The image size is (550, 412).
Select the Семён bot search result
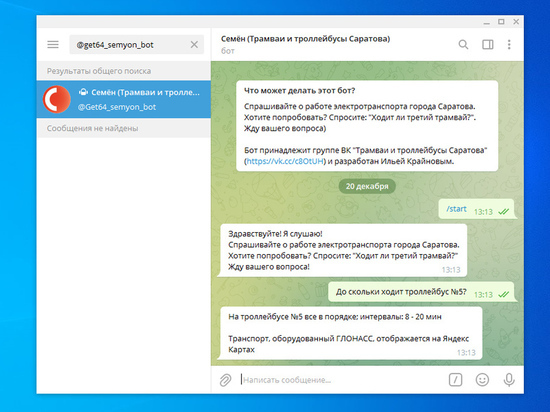click(123, 99)
